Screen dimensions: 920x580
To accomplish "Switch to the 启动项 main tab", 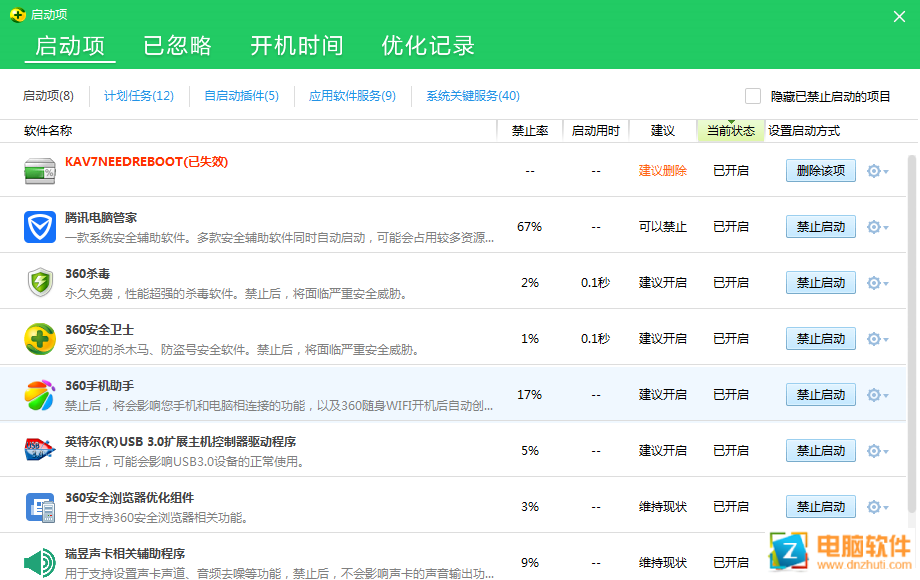I will coord(70,46).
